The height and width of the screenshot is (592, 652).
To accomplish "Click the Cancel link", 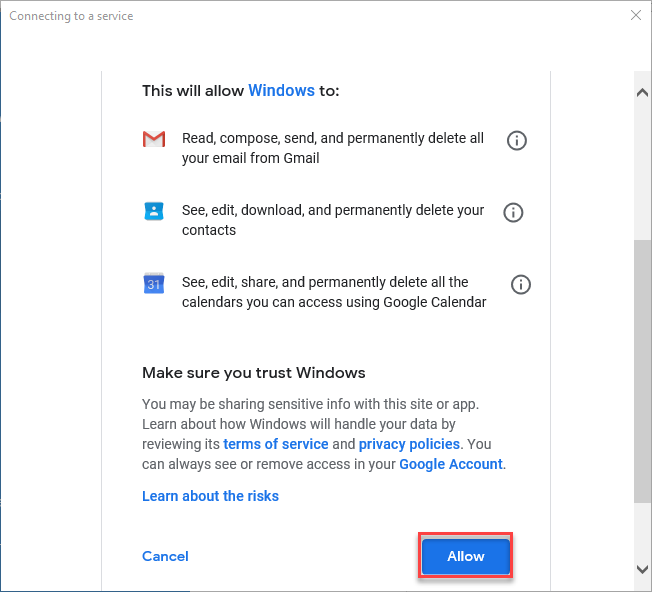I will [x=165, y=556].
